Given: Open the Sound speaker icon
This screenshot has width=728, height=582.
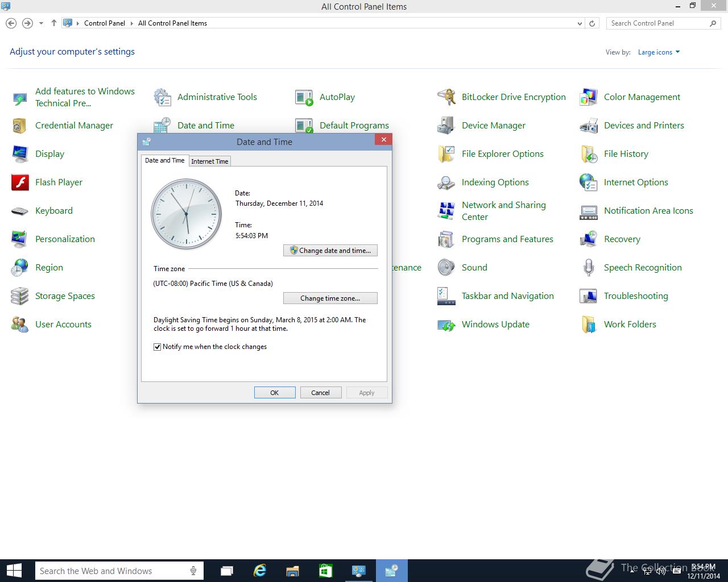Looking at the screenshot, I should point(446,268).
